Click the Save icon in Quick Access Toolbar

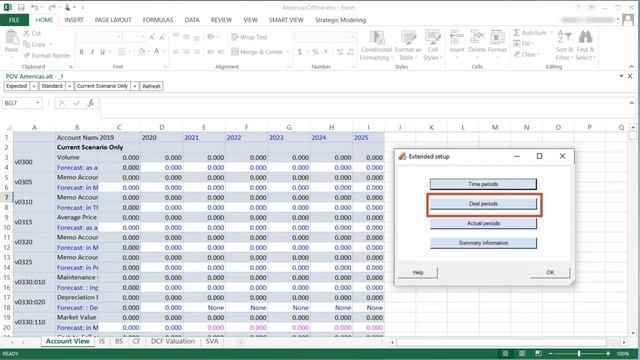pyautogui.click(x=21, y=7)
